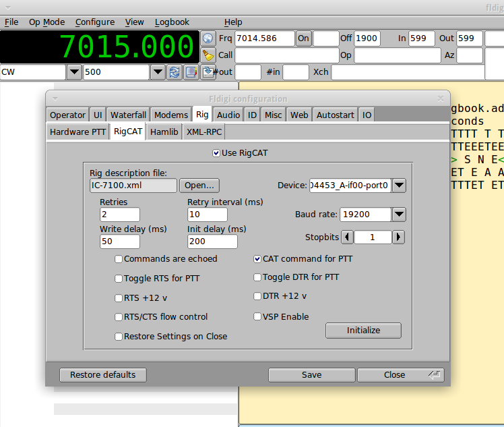Viewport: 504px width, 427px height.
Task: Enable RTS/CTS flow control
Action: [x=119, y=317]
